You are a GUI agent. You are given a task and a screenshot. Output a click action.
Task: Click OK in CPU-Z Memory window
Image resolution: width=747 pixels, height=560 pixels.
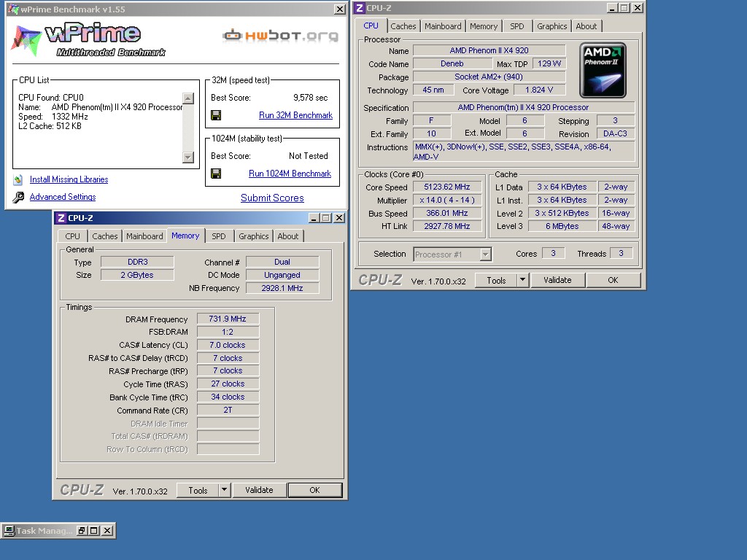pos(314,490)
